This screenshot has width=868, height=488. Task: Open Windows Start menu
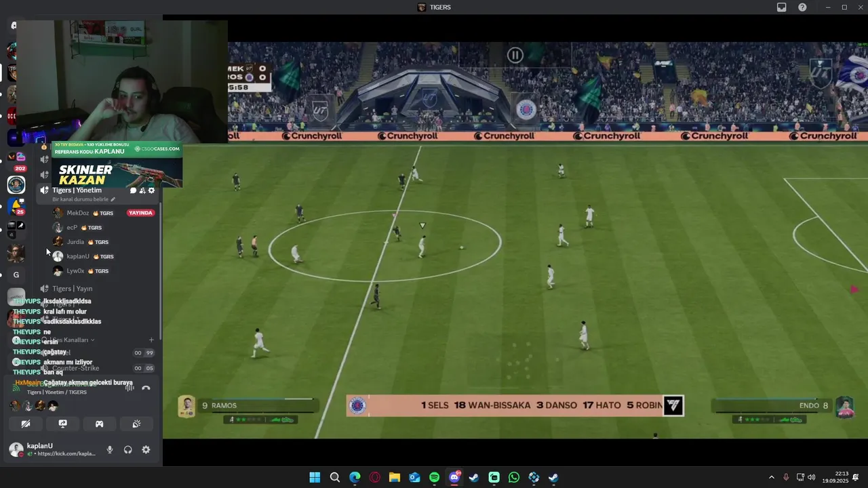(x=315, y=477)
